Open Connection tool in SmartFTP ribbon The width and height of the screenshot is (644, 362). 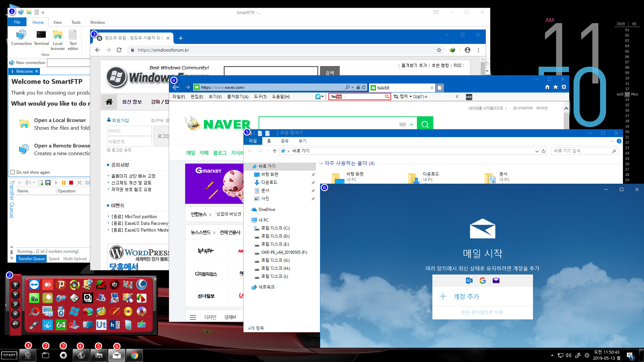point(21,38)
